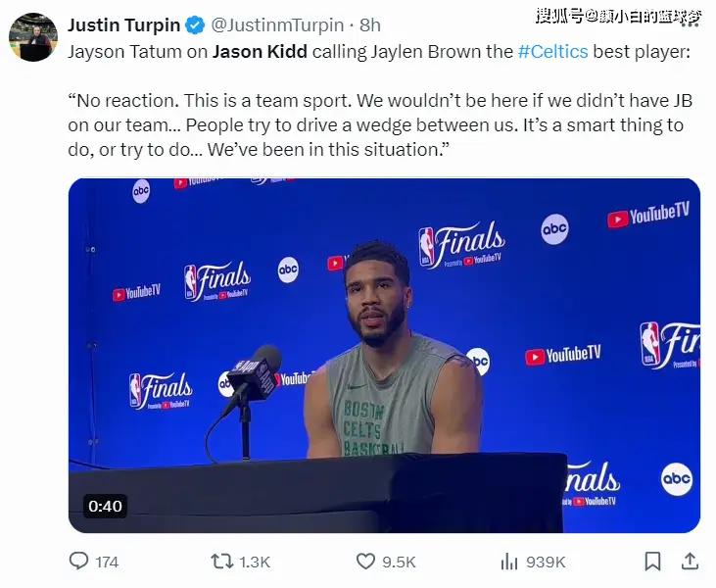
Task: Open Justin Turpin's profile avatar
Action: [33, 37]
